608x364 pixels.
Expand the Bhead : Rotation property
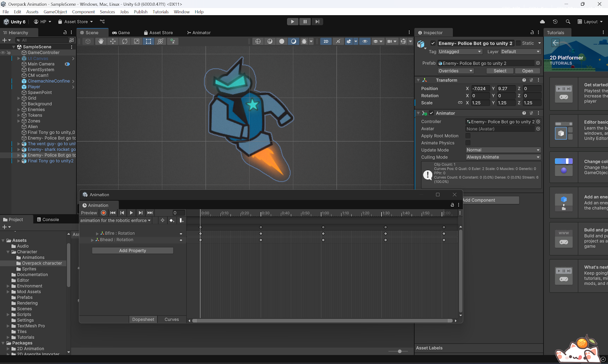(92, 240)
